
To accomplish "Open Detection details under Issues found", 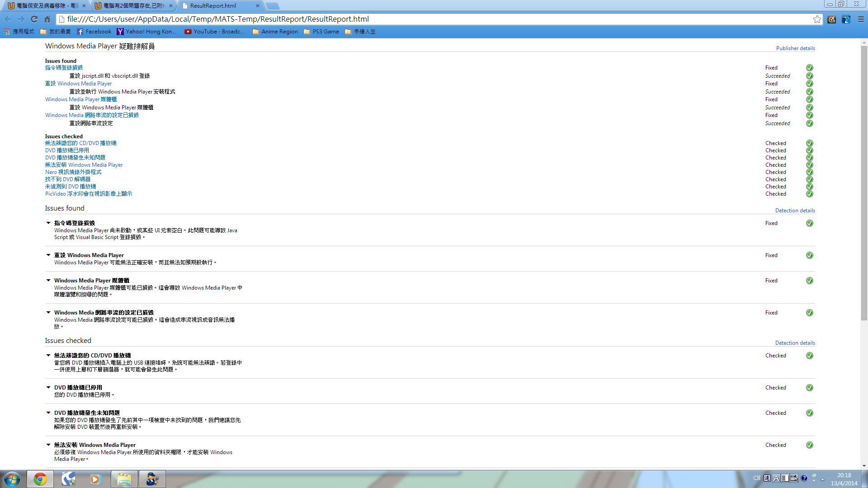I will click(795, 211).
